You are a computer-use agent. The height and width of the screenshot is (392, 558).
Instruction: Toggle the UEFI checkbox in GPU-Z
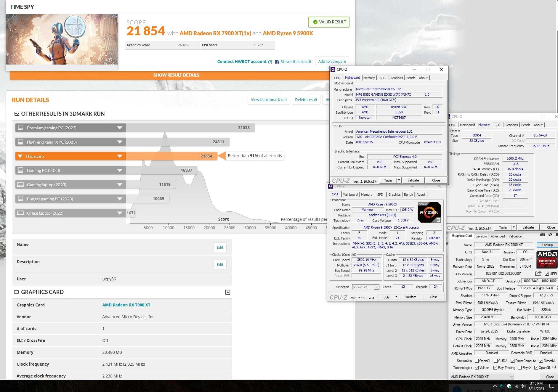tap(547, 274)
